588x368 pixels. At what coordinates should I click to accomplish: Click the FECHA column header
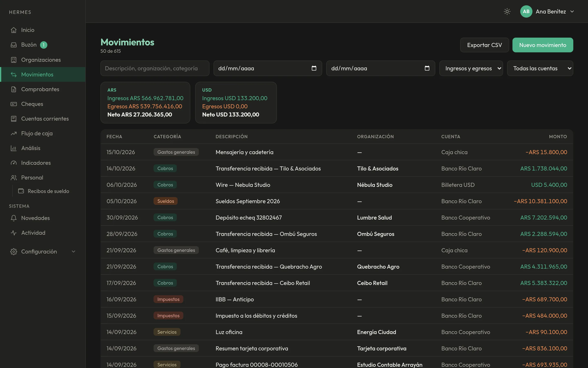(114, 137)
